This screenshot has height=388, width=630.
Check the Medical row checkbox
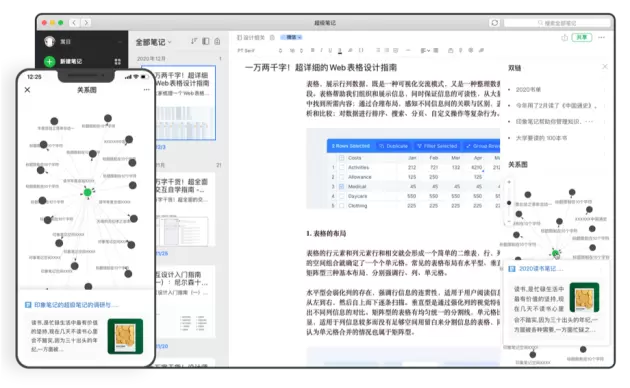(342, 186)
